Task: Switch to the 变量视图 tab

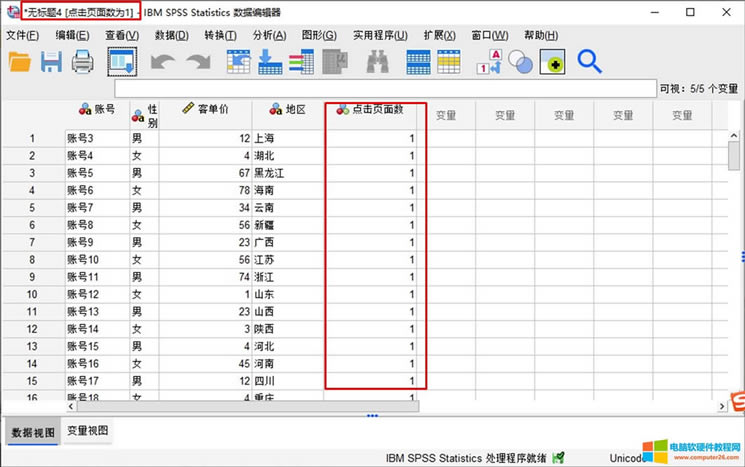Action: [x=88, y=431]
